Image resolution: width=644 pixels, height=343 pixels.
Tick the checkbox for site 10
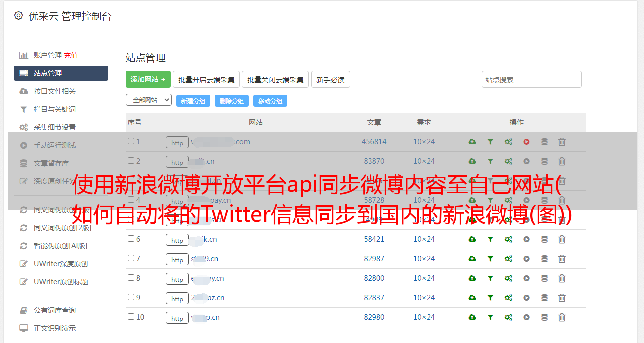pos(131,317)
